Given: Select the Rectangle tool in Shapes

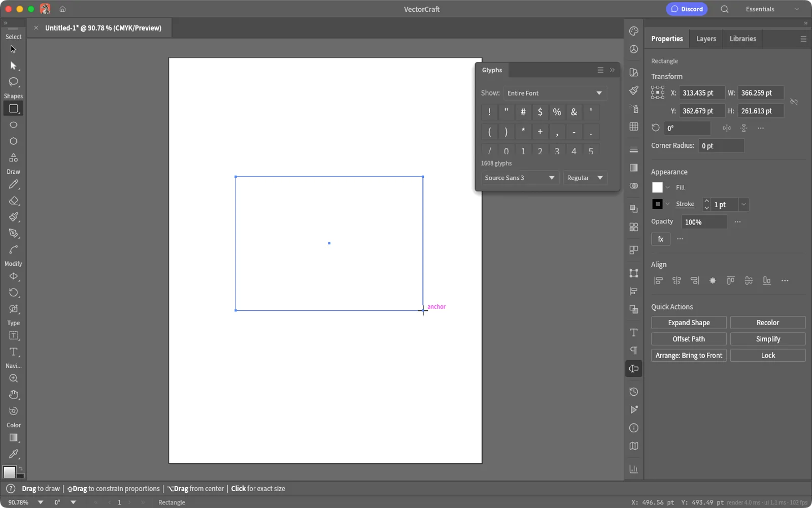Looking at the screenshot, I should coord(13,109).
